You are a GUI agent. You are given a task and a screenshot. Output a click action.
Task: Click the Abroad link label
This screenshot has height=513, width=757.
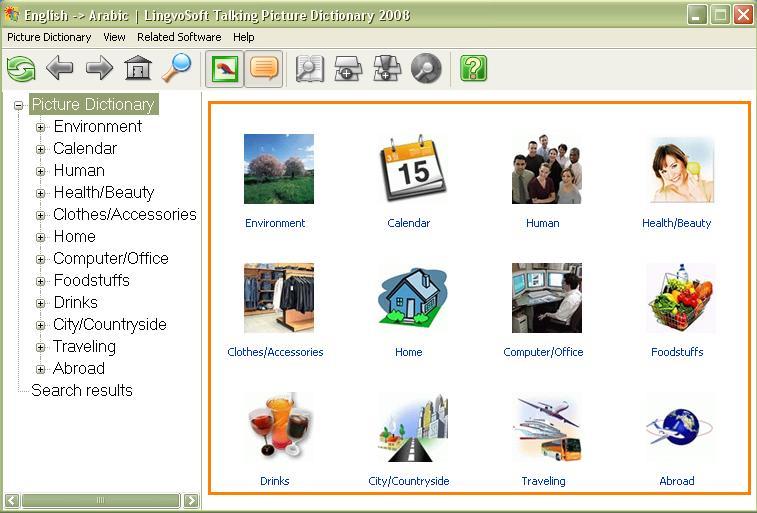click(x=677, y=481)
